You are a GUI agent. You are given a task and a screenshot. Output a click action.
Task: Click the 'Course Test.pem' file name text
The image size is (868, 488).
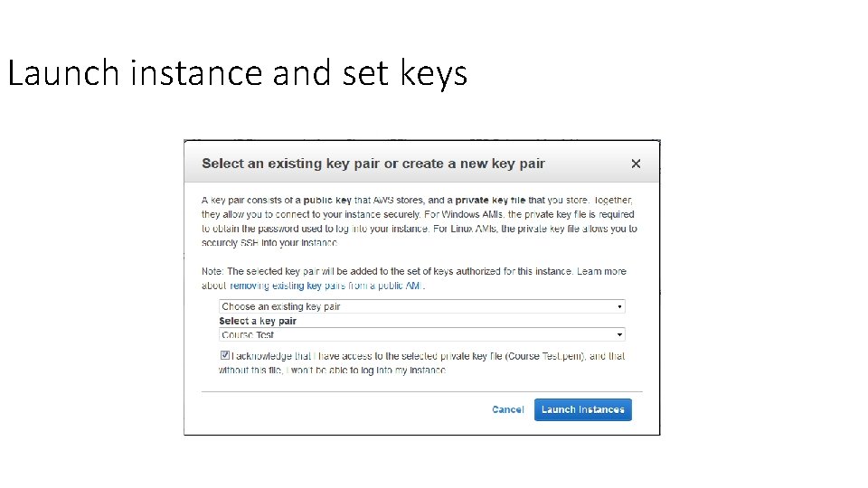[548, 356]
